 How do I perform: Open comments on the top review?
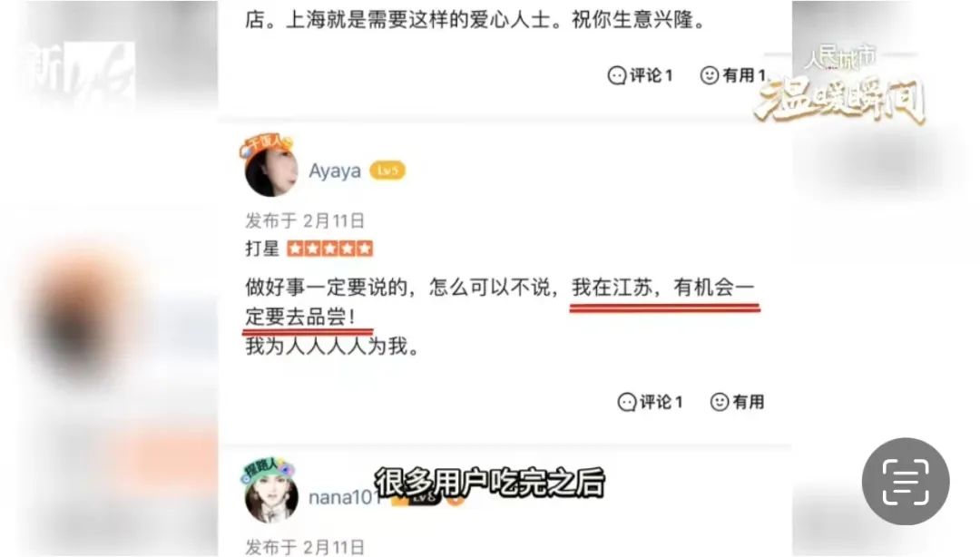coord(640,75)
